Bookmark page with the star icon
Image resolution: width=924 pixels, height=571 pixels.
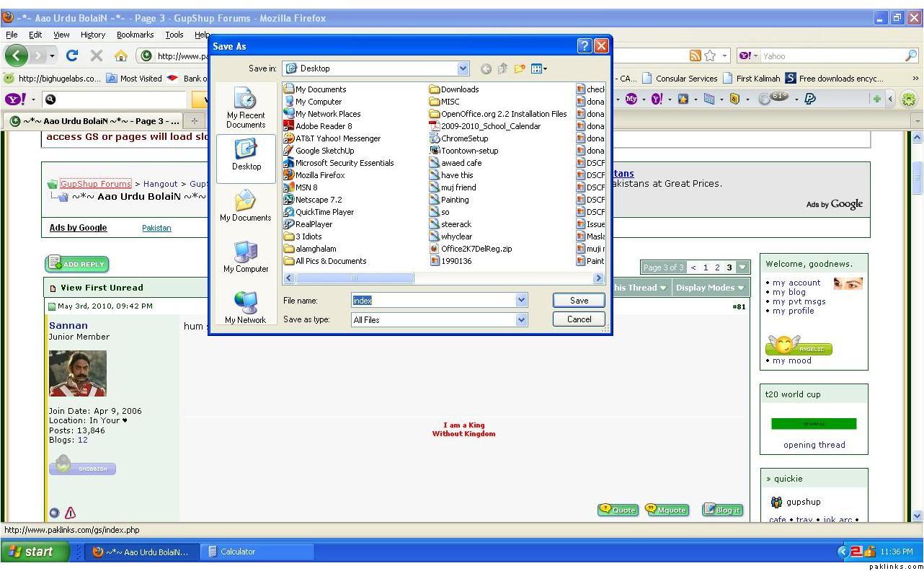tap(710, 56)
